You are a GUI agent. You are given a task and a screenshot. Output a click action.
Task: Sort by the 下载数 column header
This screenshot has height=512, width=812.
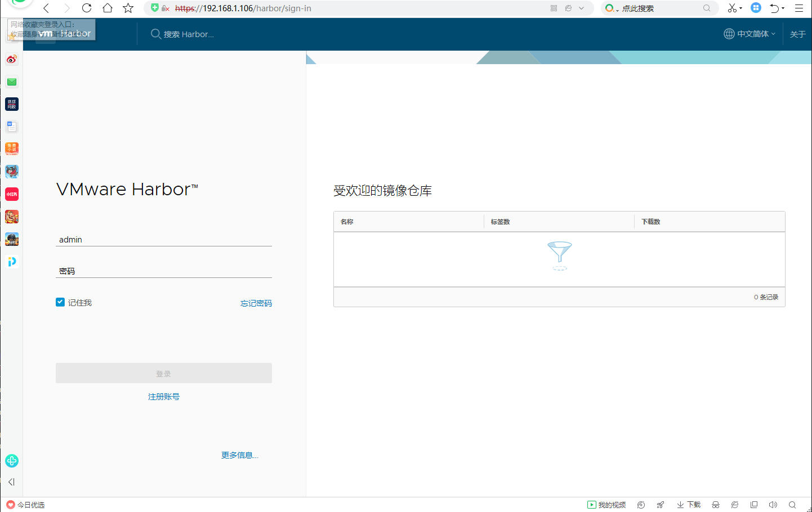[x=651, y=222]
